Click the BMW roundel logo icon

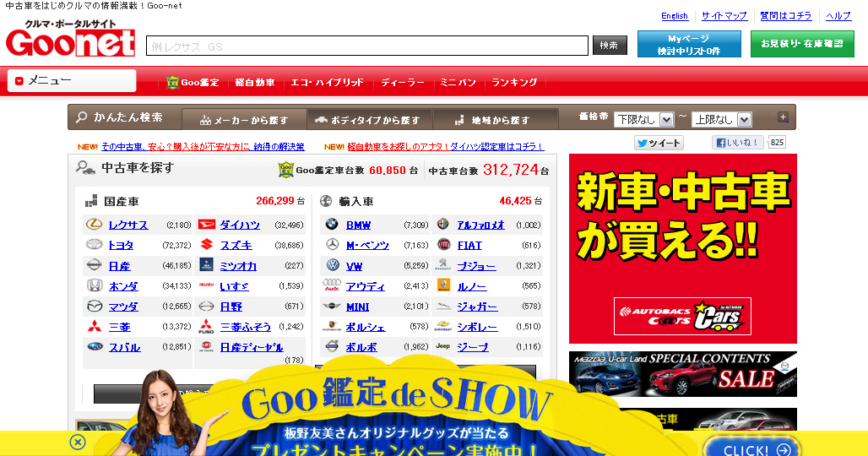(332, 224)
